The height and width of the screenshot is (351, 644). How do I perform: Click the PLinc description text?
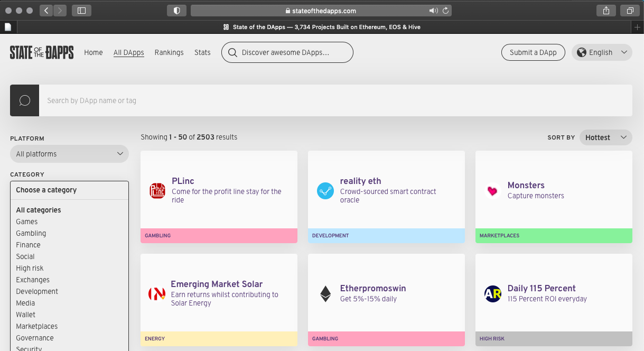tap(227, 196)
